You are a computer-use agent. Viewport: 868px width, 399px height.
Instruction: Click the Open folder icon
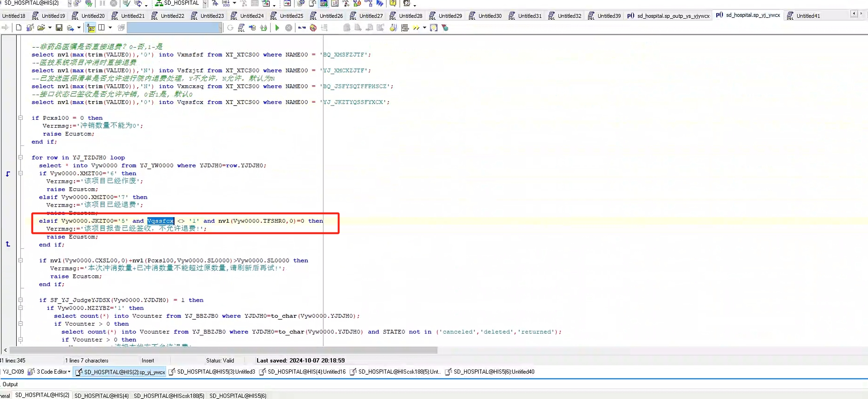coord(41,28)
